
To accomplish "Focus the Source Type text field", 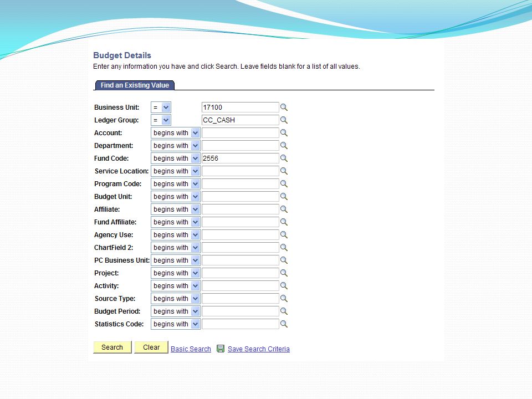I will [x=240, y=299].
